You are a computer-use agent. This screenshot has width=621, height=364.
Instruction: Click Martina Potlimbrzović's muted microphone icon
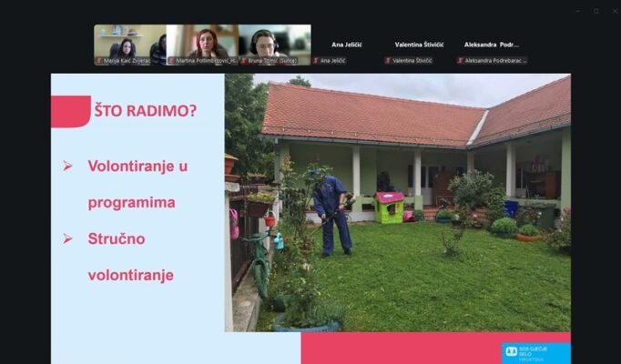click(171, 61)
